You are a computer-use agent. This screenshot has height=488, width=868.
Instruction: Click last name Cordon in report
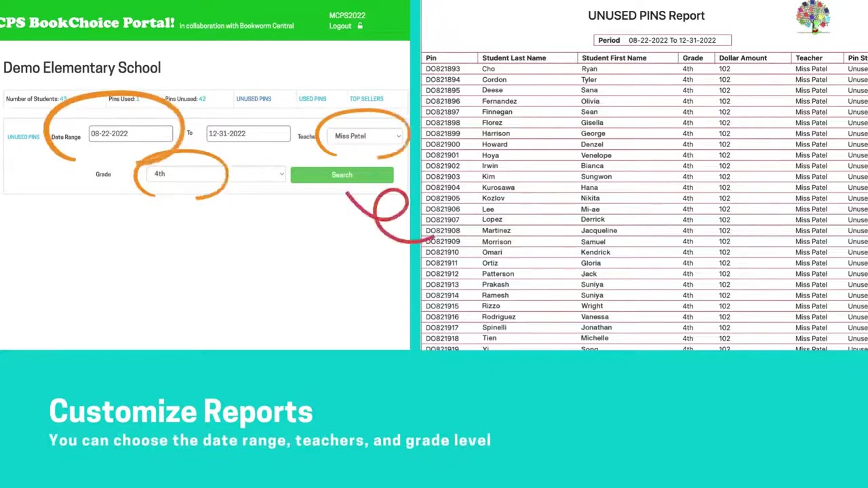tap(494, 80)
